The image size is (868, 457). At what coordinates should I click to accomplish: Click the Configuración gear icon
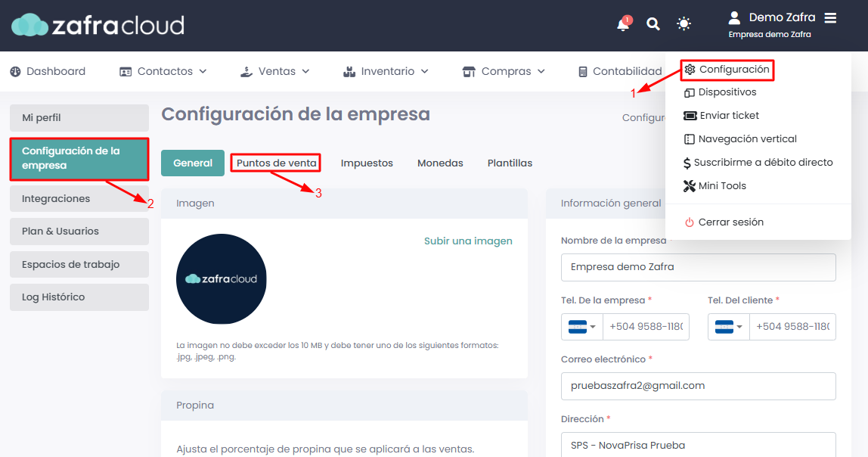tap(690, 70)
